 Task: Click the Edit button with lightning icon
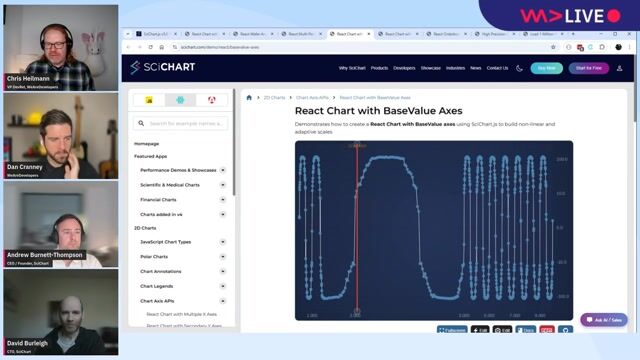[x=480, y=330]
